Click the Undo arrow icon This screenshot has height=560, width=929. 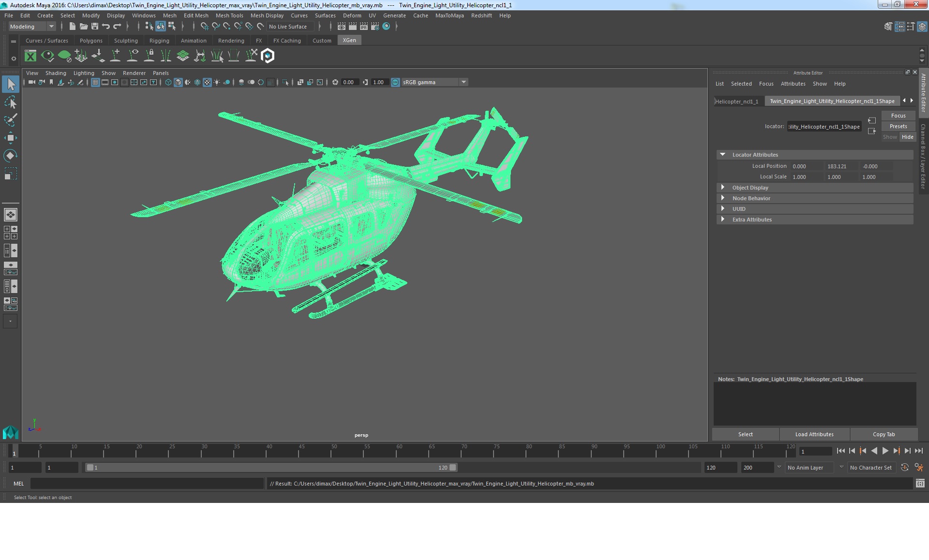[x=106, y=26]
